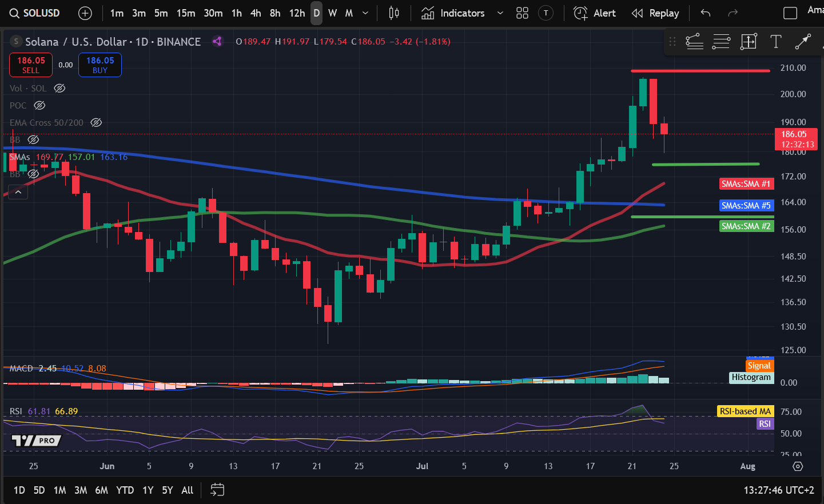The width and height of the screenshot is (824, 504).
Task: Open the go-to-date calendar icon
Action: 217,490
